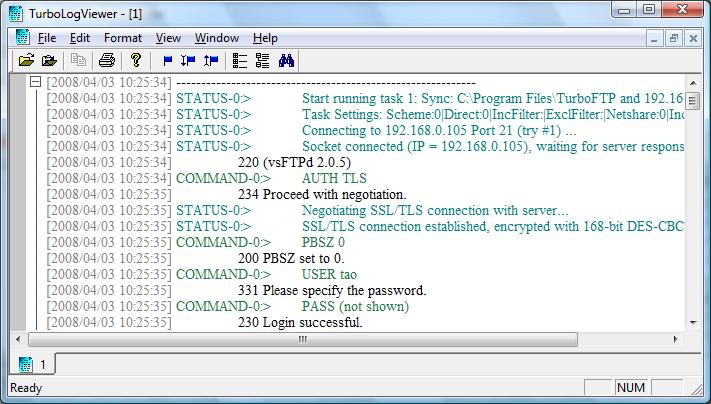Select the line '220 (vsFTPd 2.0.5)'
The height and width of the screenshot is (404, 711).
point(294,162)
